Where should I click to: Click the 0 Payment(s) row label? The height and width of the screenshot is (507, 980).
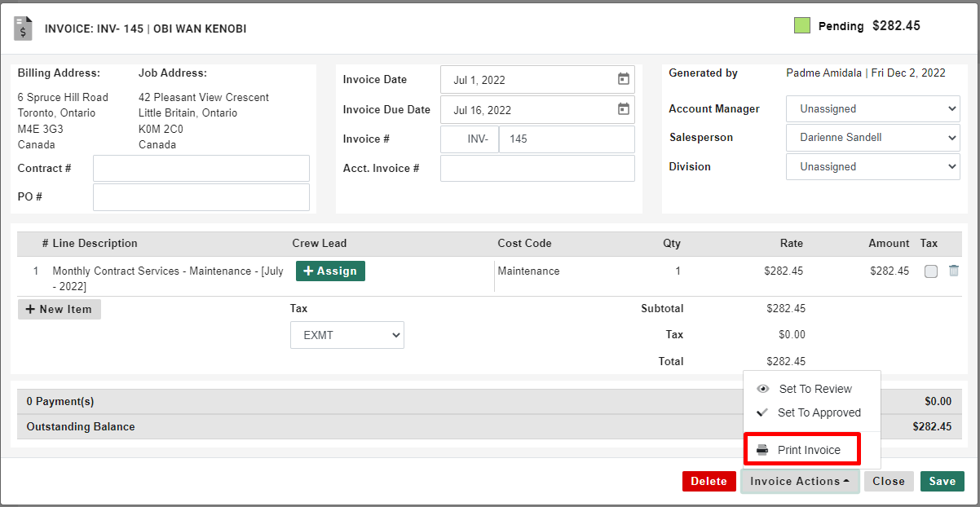(60, 401)
